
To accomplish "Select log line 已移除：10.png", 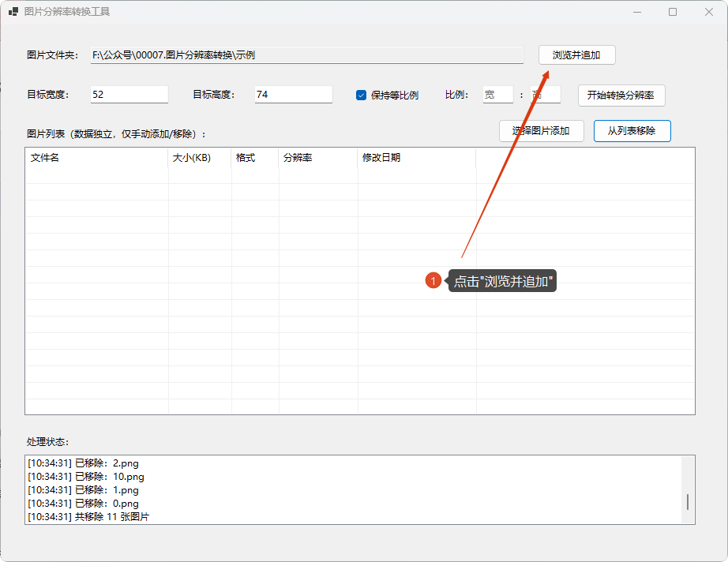I will pyautogui.click(x=86, y=477).
